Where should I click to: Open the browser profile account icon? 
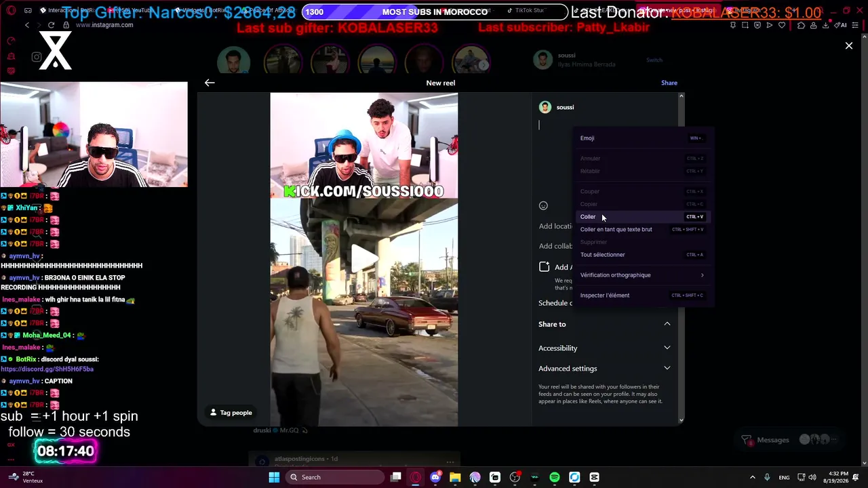coord(814,25)
